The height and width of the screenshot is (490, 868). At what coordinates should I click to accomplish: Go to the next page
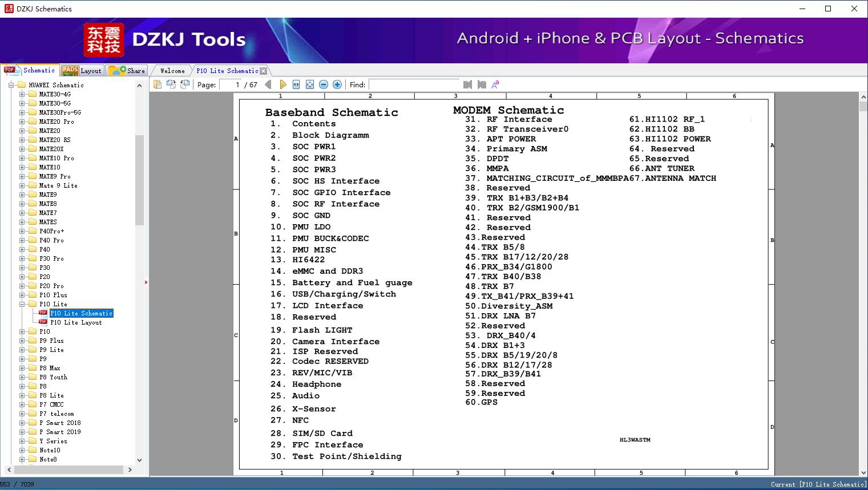pyautogui.click(x=283, y=84)
